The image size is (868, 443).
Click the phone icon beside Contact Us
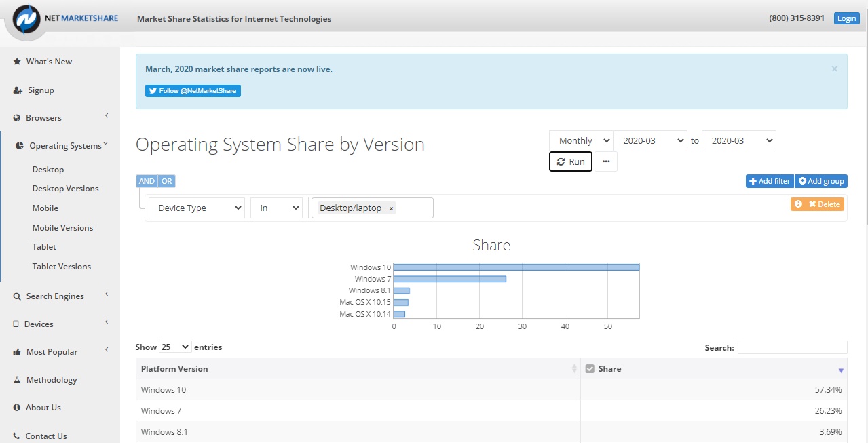pyautogui.click(x=17, y=436)
